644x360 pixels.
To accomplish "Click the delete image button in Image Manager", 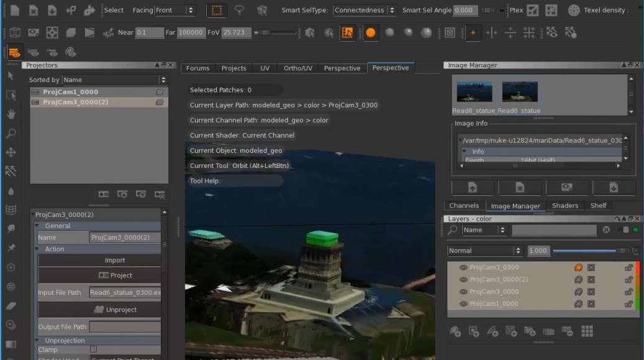I will [520, 188].
